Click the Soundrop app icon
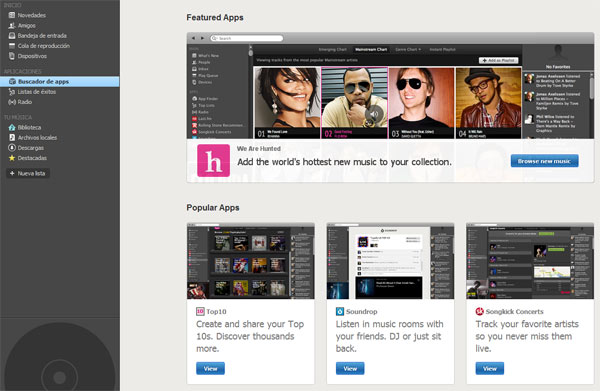 coord(340,311)
